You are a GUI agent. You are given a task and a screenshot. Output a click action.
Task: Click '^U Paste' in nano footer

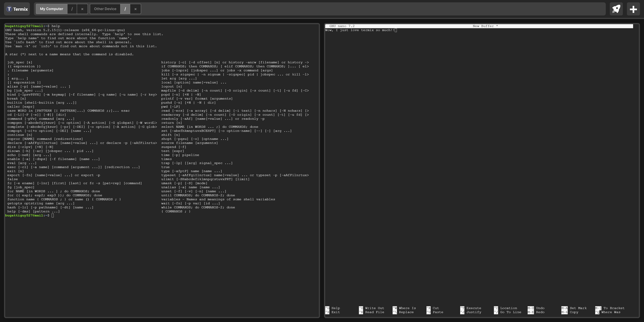[x=435, y=312]
